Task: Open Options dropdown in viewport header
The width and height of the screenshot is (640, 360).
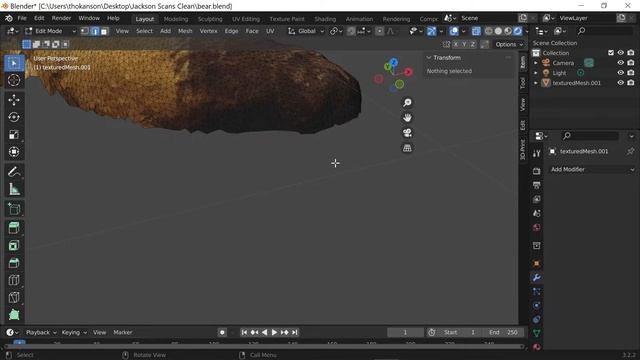Action: [509, 44]
